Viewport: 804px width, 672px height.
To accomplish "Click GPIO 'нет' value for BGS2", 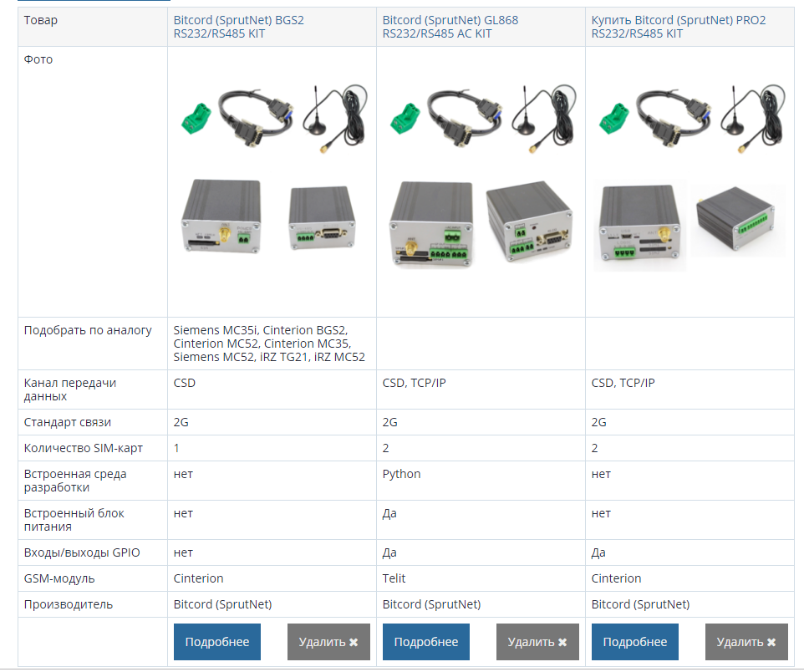I will [x=183, y=553].
